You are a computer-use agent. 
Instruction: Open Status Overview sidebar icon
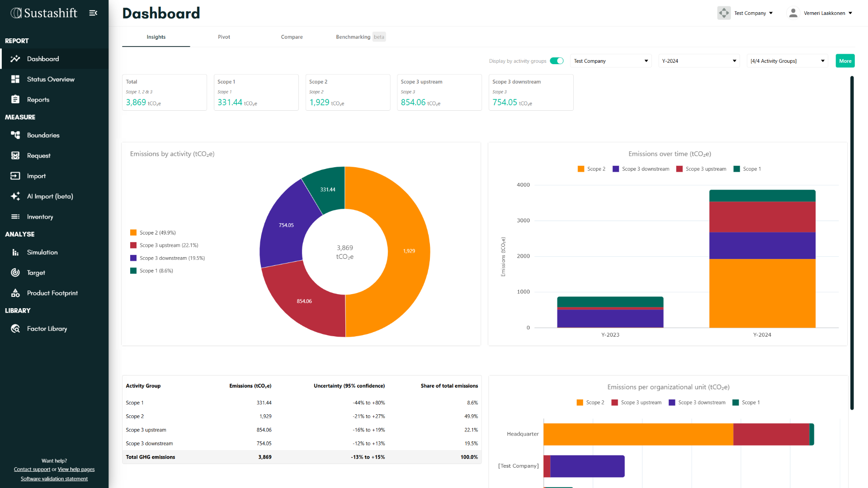[15, 79]
